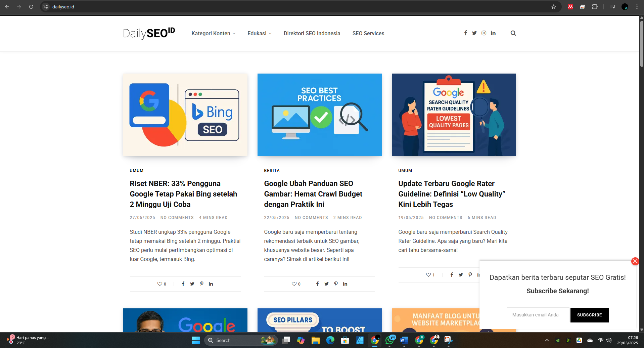Tweet the Rater Guideline article

tap(461, 275)
